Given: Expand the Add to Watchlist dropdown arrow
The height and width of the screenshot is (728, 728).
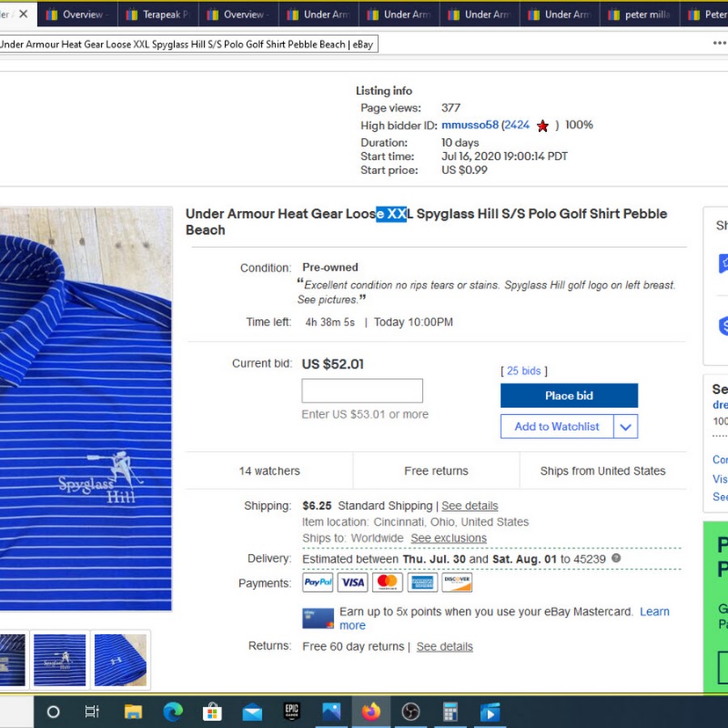Looking at the screenshot, I should point(626,426).
